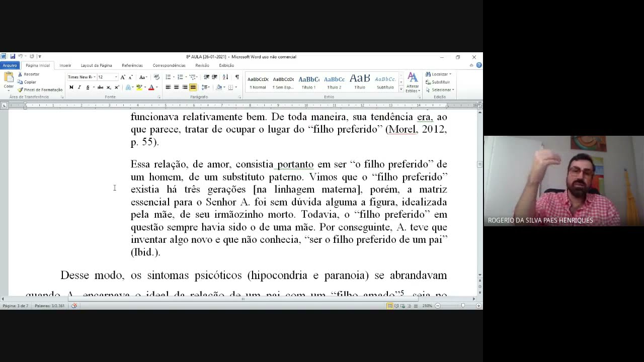Toggle show paragraph marks (¶)
644x362 pixels.
click(x=237, y=77)
